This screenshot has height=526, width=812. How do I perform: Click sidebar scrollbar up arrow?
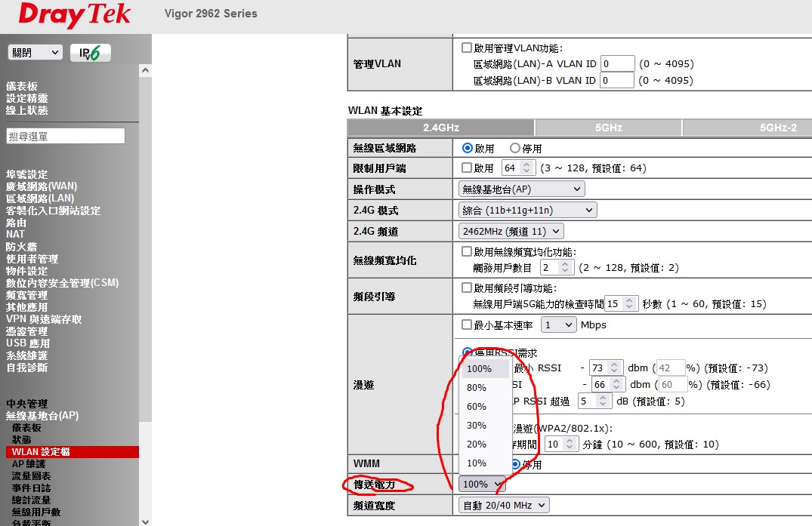coord(145,71)
